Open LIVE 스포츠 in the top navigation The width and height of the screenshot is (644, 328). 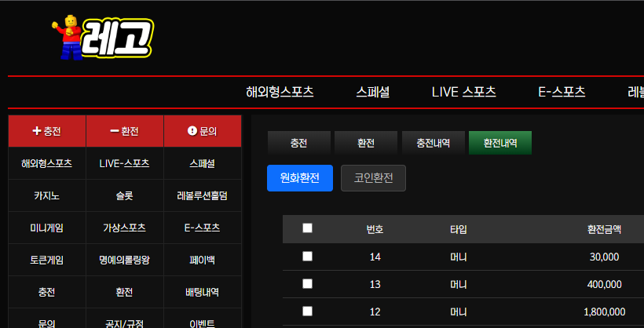463,93
